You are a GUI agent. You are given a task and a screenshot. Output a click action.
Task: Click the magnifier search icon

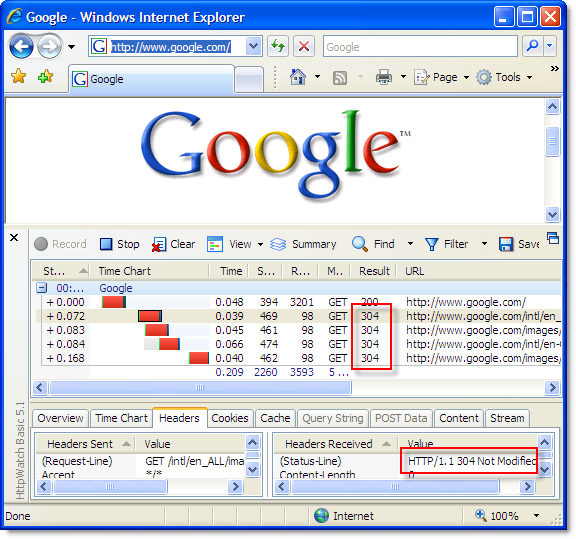(533, 46)
